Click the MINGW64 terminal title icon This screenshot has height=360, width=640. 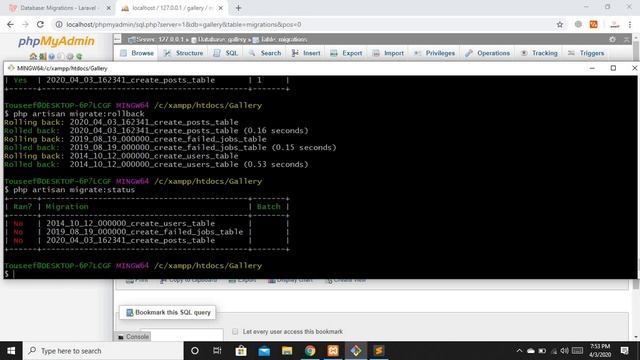click(x=11, y=68)
